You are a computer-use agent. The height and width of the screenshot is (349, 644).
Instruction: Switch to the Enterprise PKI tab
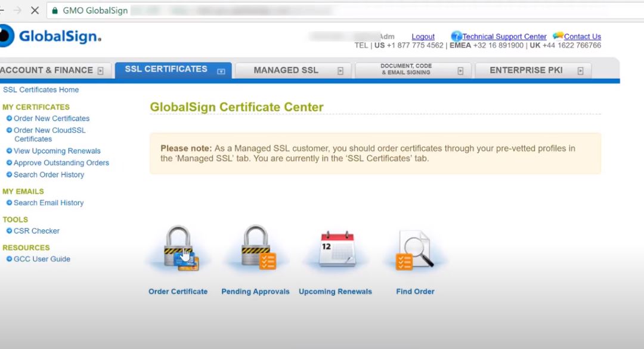(x=533, y=70)
